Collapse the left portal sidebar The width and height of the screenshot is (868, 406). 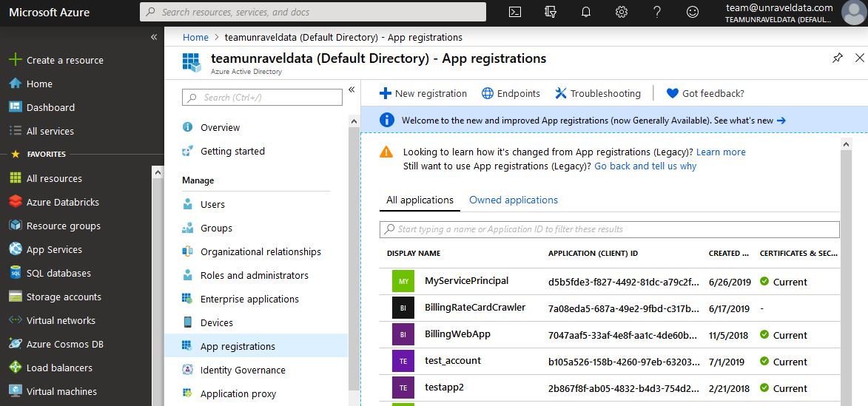[154, 37]
